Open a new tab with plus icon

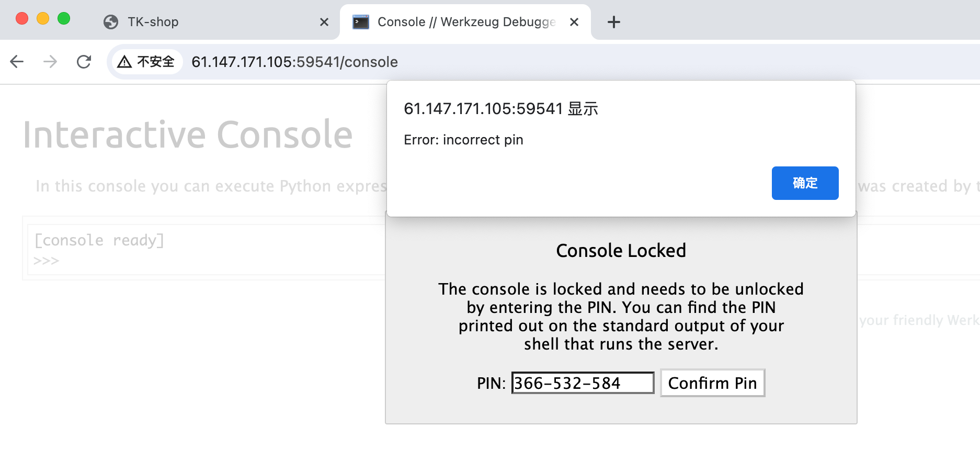click(613, 22)
